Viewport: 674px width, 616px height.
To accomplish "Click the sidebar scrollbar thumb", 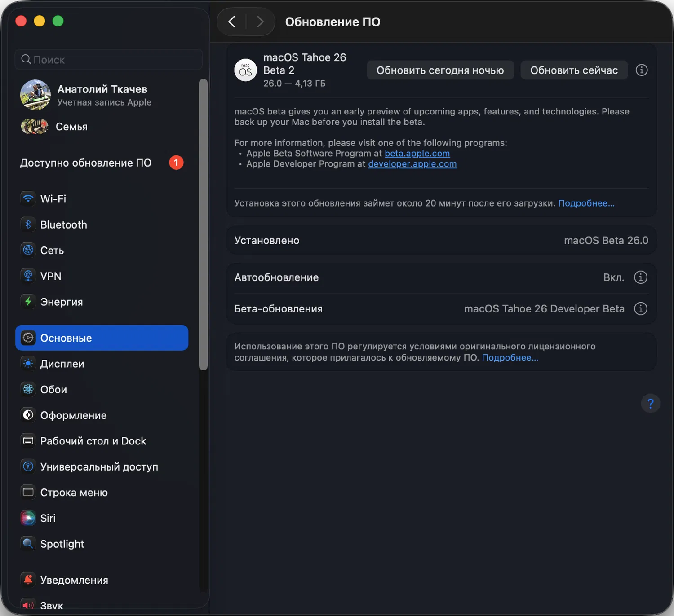I will pyautogui.click(x=203, y=224).
